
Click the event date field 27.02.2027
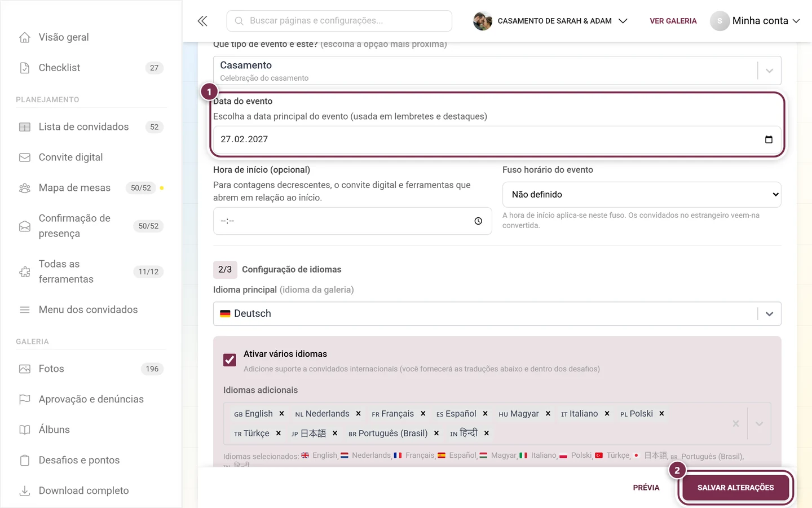click(497, 139)
